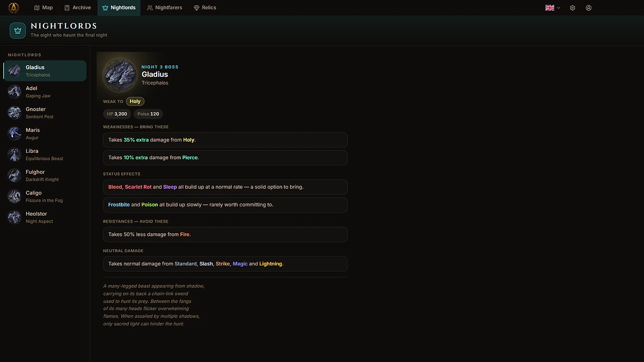Screen dimensions: 644x362
Task: Select Fulghor Darkdrift Knight in the sidebar
Action: [x=45, y=175]
